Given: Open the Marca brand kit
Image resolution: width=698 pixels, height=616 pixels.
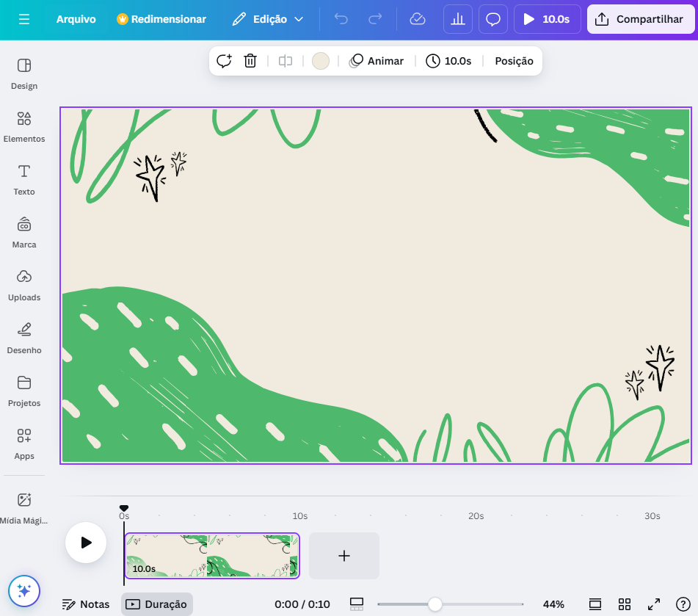Looking at the screenshot, I should pos(24,233).
